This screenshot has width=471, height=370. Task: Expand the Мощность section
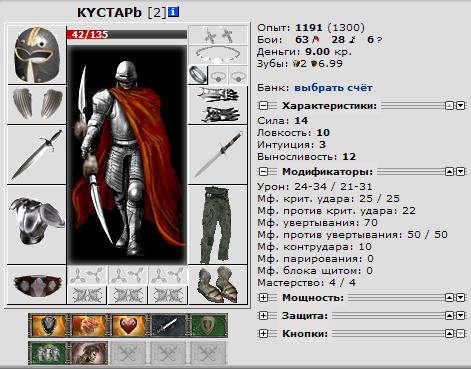263,297
